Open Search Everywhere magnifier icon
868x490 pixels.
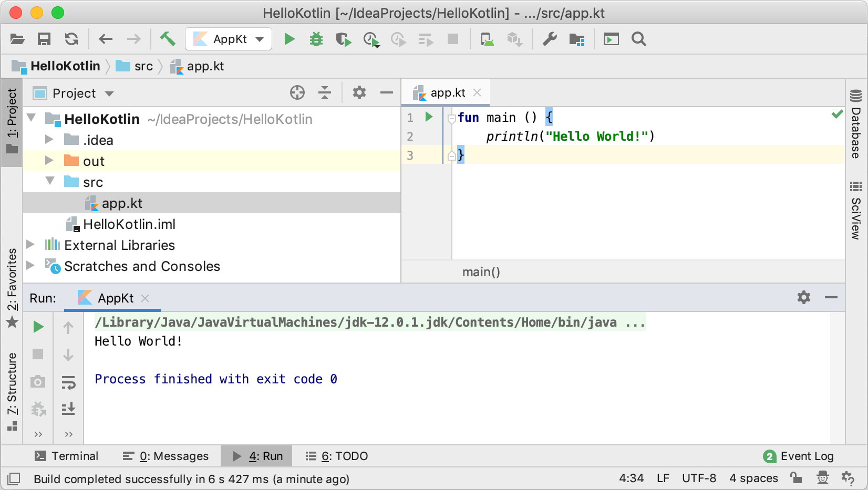click(639, 39)
